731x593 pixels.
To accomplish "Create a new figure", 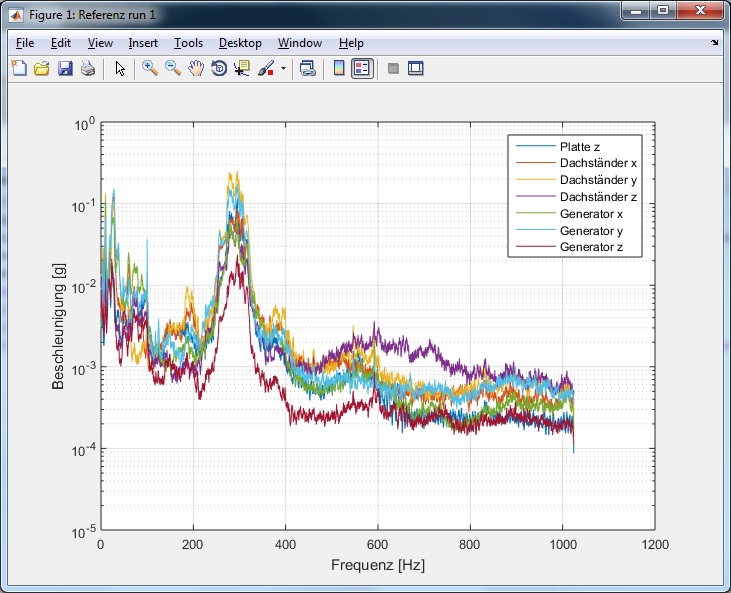I will coord(19,69).
